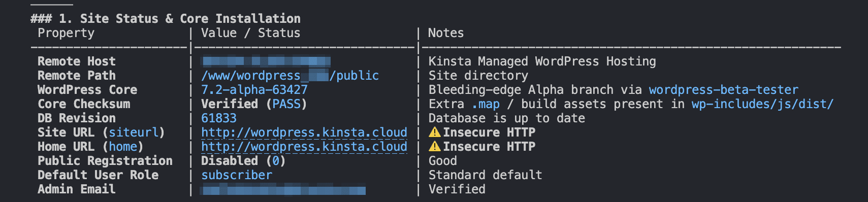Select the 7.2-alpha-63427 version value
Screen dimensions: 868x202
[254, 90]
